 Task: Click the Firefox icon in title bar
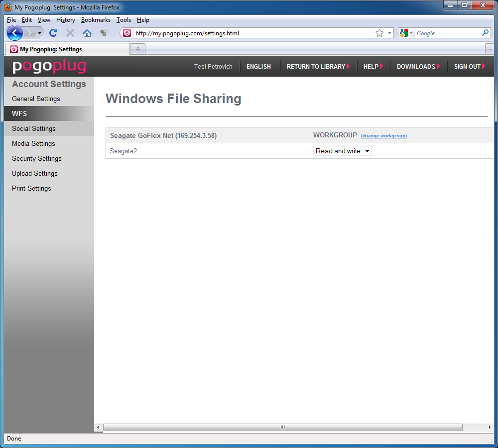(8, 7)
